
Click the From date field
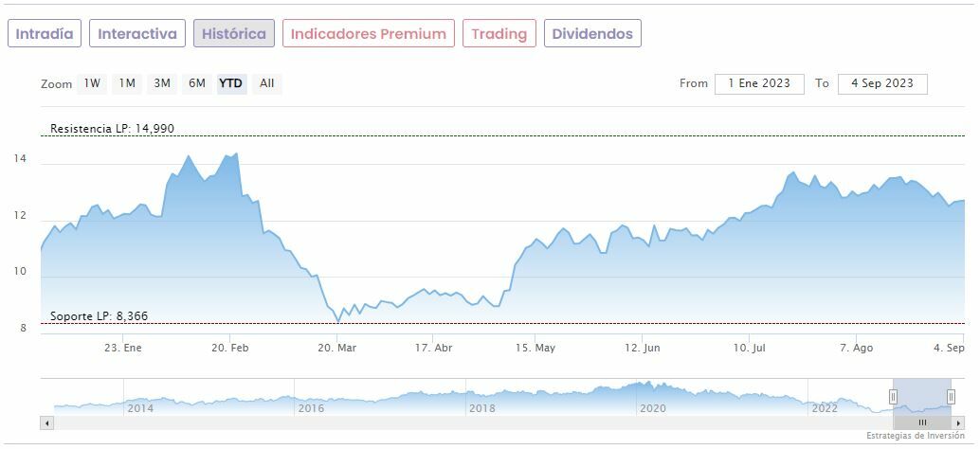(x=759, y=83)
